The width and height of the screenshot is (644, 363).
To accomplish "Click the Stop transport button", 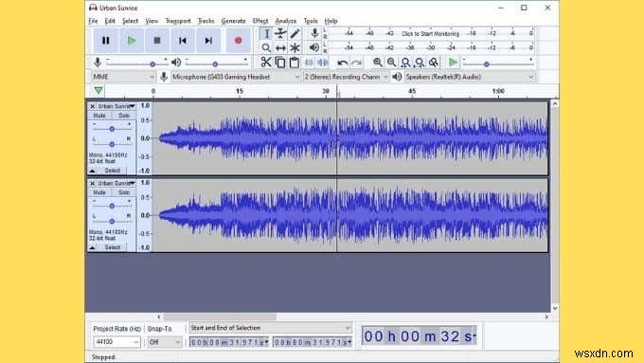I will pyautogui.click(x=157, y=41).
